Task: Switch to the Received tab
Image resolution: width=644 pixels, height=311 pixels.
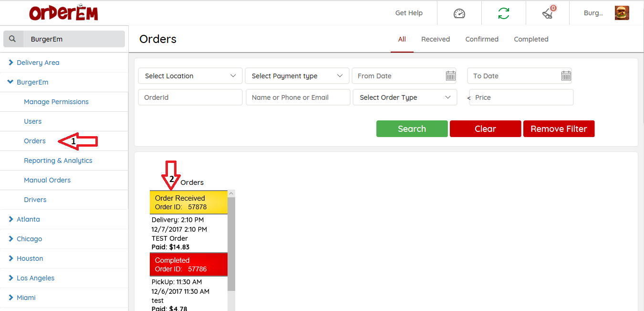Action: coord(435,39)
